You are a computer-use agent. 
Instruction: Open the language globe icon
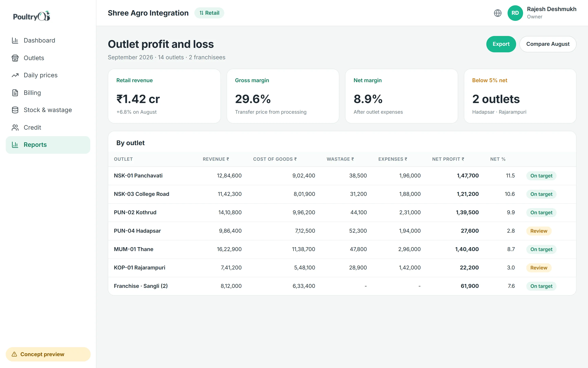pyautogui.click(x=498, y=13)
